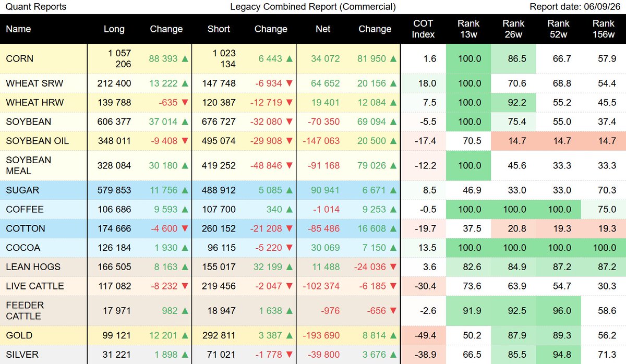Select the COT Index column header
Image resolution: width=626 pixels, height=364 pixels.
(x=423, y=29)
